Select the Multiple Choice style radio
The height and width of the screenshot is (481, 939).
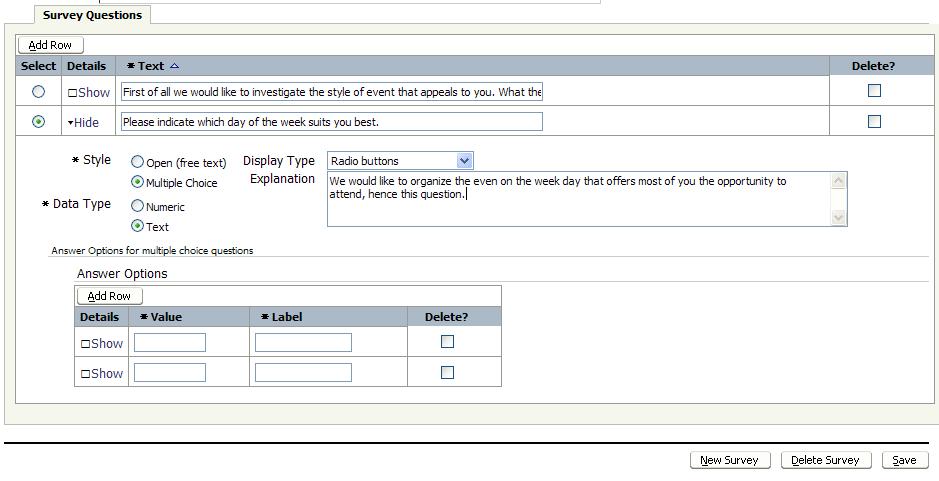[138, 182]
